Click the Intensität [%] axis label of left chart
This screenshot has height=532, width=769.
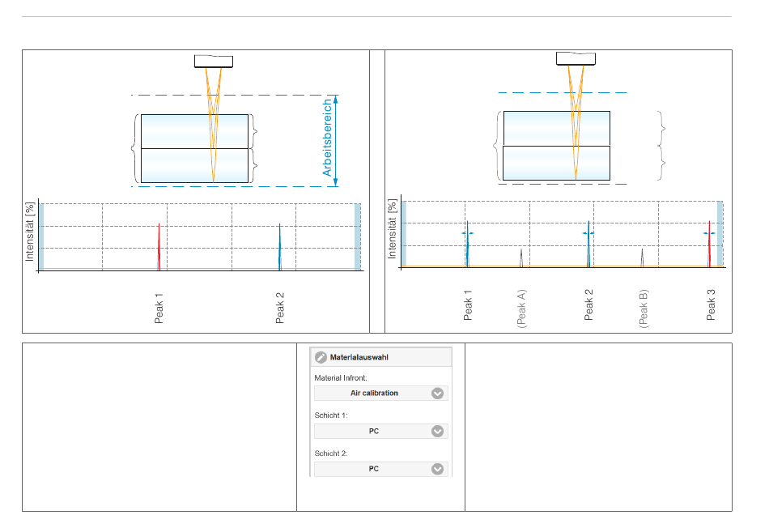pyautogui.click(x=30, y=232)
